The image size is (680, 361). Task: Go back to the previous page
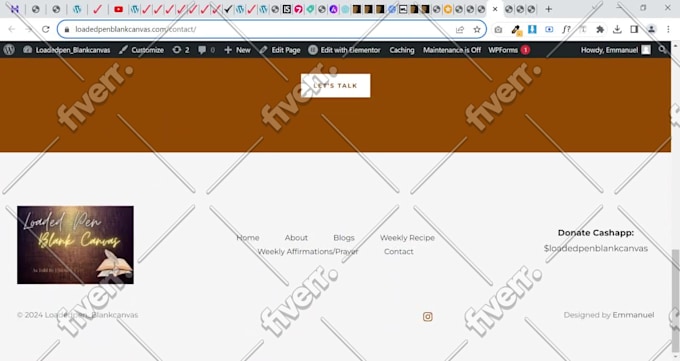click(x=12, y=30)
